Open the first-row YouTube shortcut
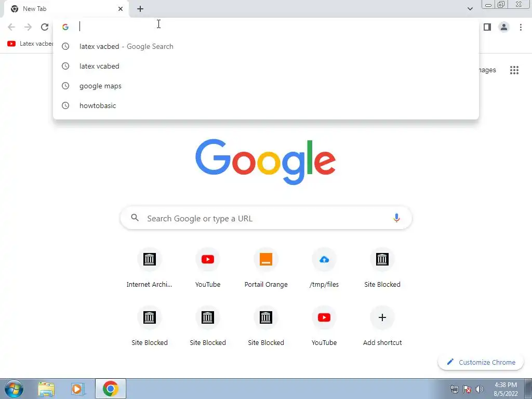This screenshot has width=532, height=399. (208, 268)
